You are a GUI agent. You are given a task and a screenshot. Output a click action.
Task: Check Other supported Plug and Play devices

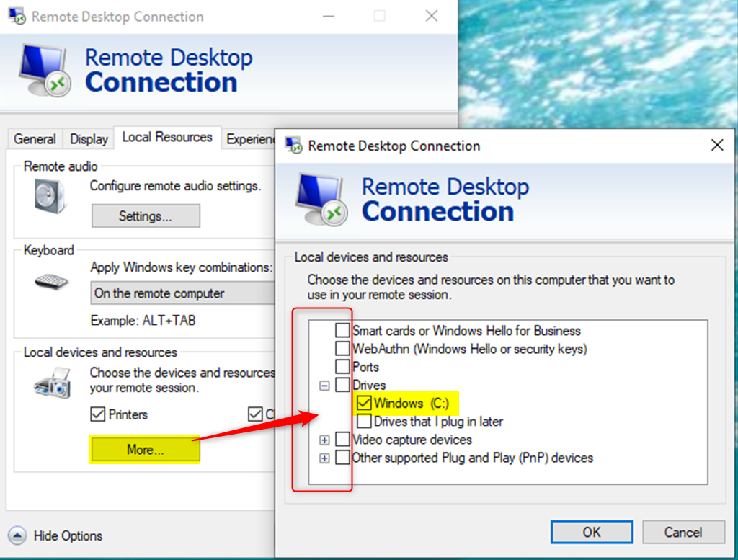coord(342,458)
